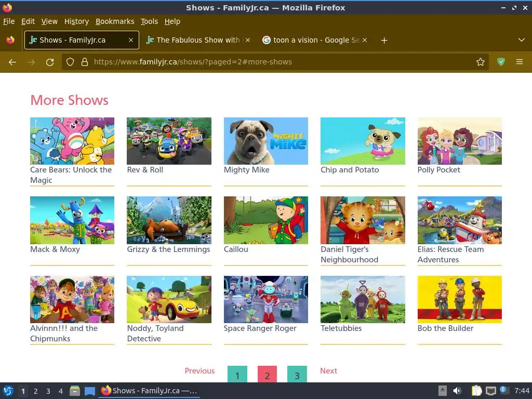Select current shows page 2
This screenshot has height=399, width=532.
tap(267, 374)
